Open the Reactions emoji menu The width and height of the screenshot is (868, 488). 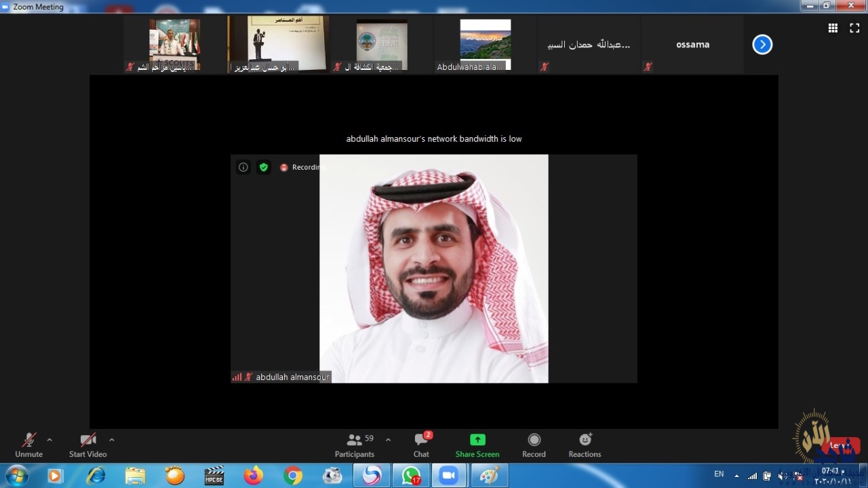click(585, 445)
